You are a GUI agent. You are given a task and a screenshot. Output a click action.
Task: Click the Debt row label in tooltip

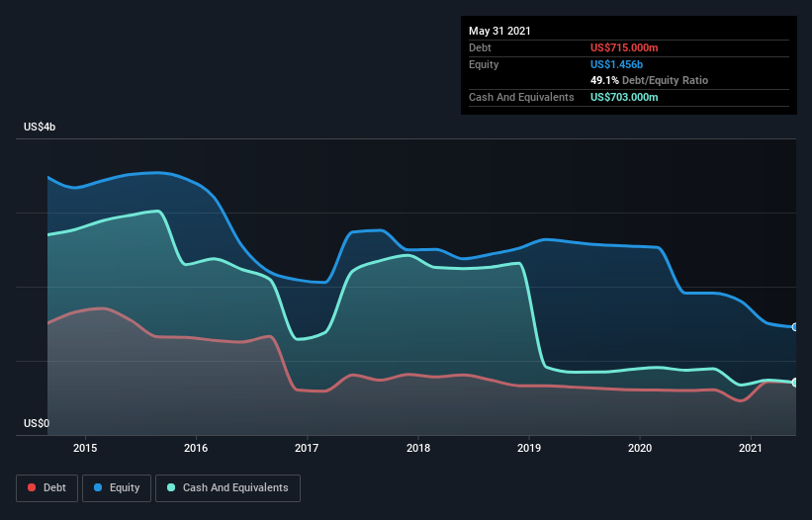tap(480, 47)
